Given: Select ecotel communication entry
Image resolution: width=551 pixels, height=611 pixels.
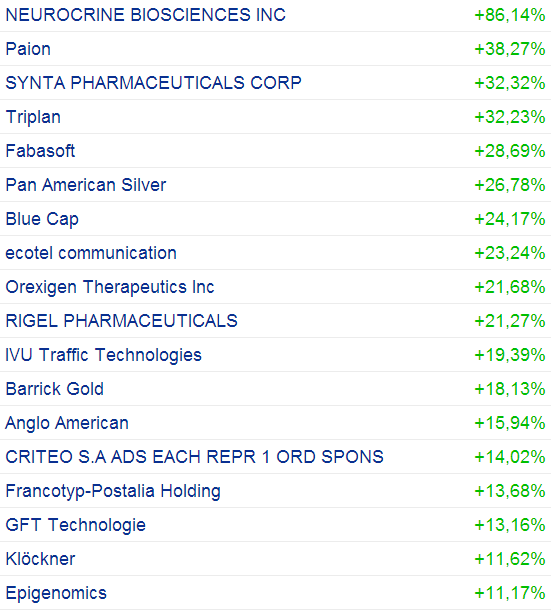Looking at the screenshot, I should tap(91, 253).
